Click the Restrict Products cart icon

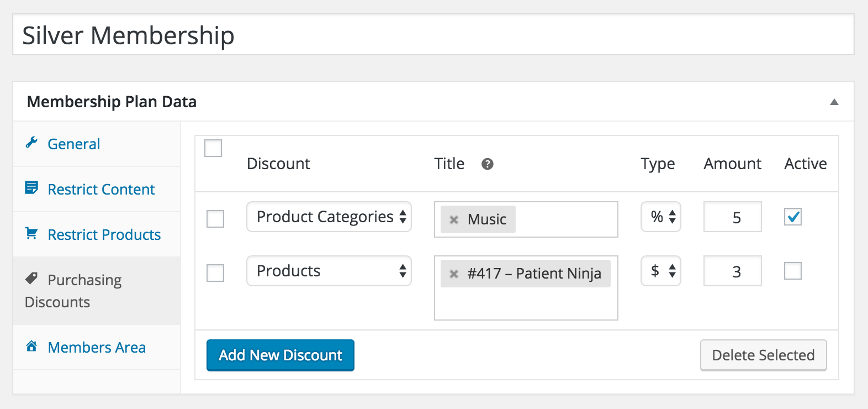pos(31,233)
